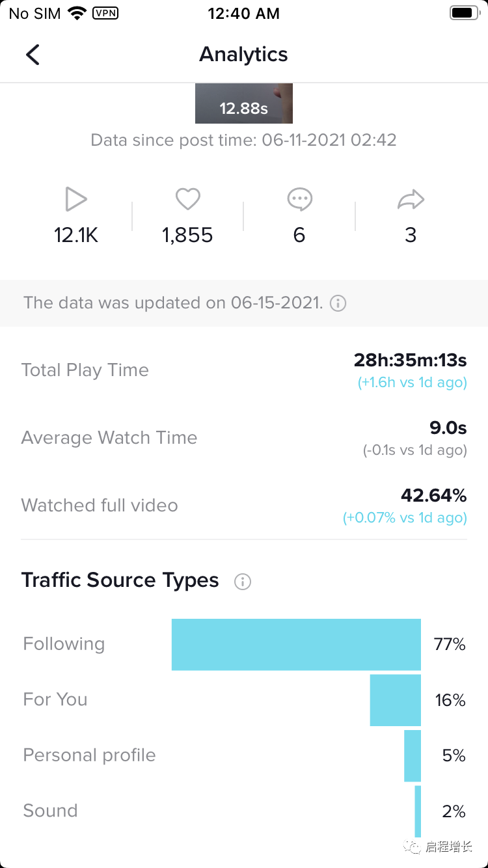Tap the heart likes icon

(x=187, y=199)
